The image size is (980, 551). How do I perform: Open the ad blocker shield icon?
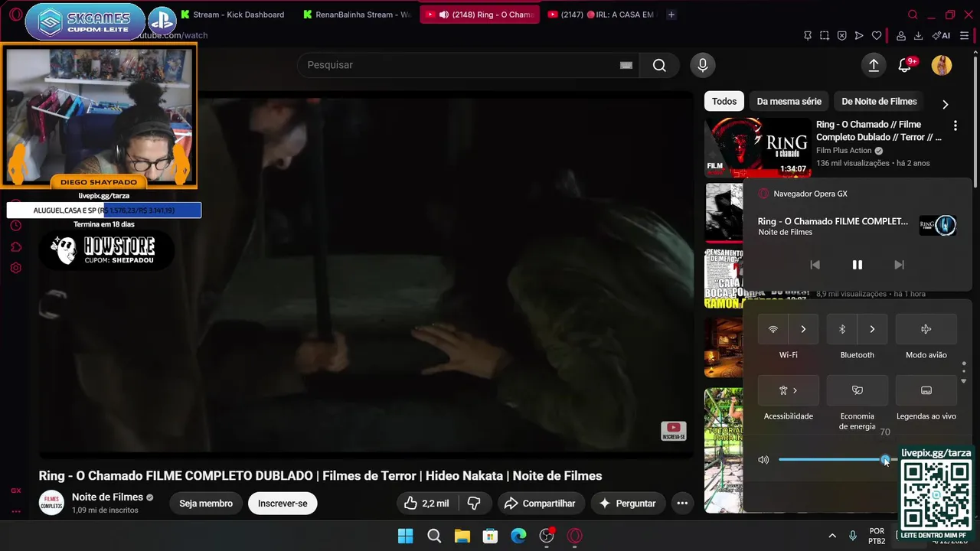[841, 35]
